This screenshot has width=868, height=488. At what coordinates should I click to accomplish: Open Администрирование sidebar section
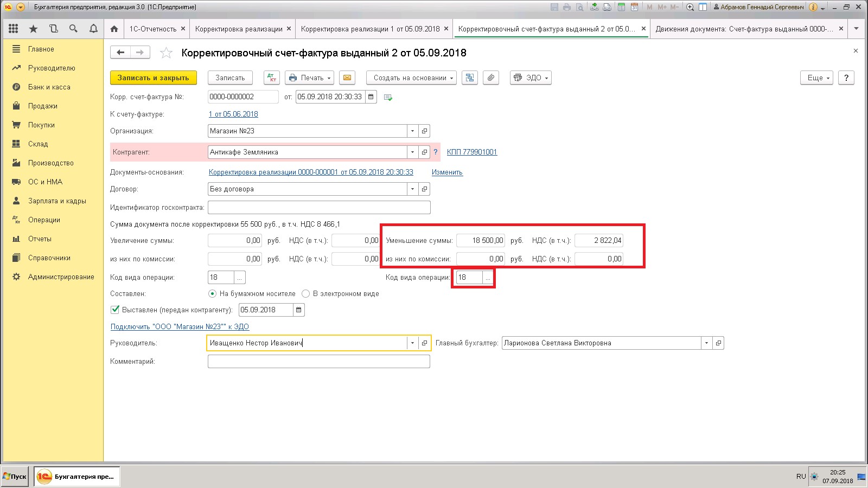tap(61, 277)
